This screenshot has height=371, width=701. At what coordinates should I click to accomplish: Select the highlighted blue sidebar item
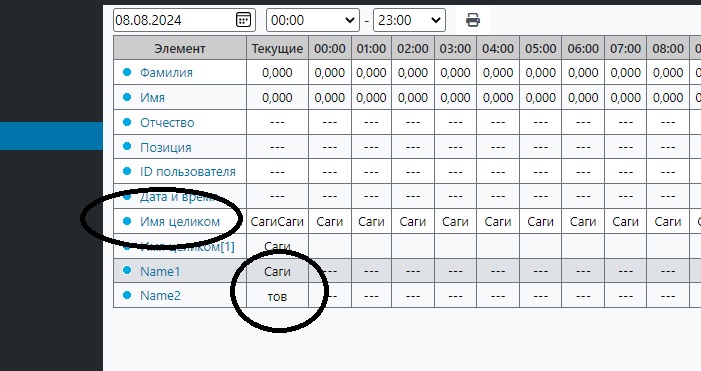pyautogui.click(x=51, y=136)
